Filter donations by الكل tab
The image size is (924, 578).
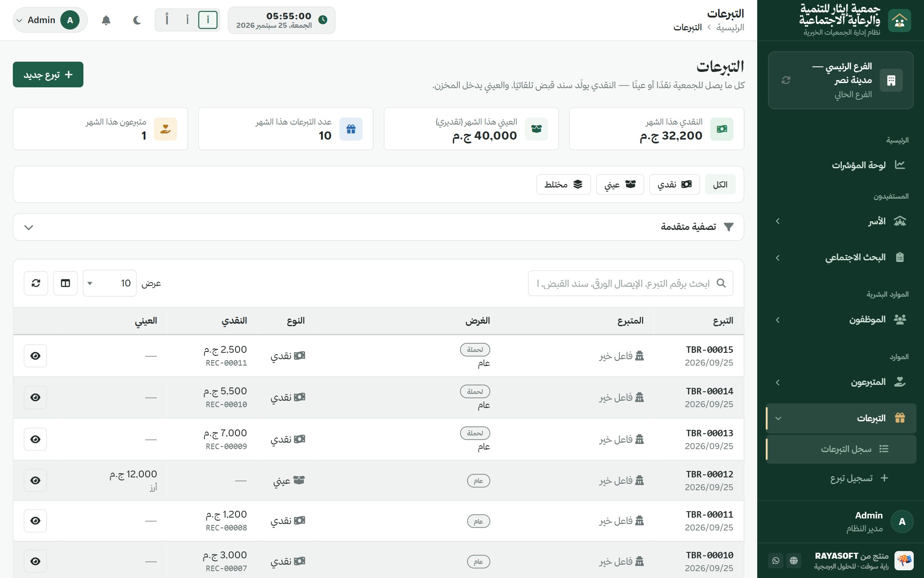tap(720, 185)
